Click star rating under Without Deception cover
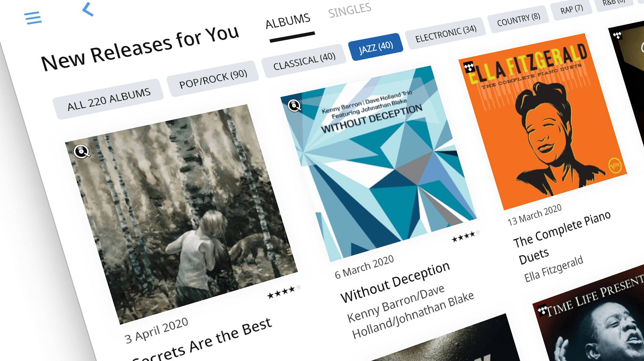The width and height of the screenshot is (644, 361). tap(466, 236)
